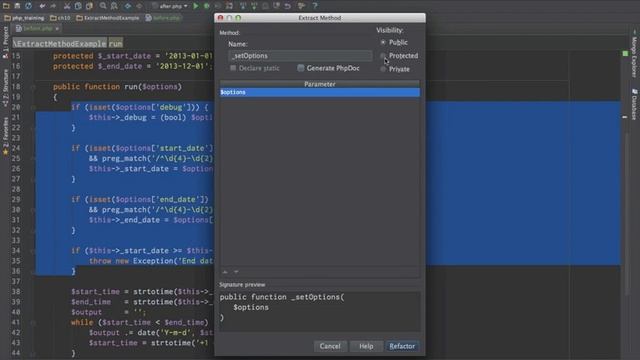Click the Cancel button
Image resolution: width=640 pixels, height=360 pixels.
[x=330, y=346]
